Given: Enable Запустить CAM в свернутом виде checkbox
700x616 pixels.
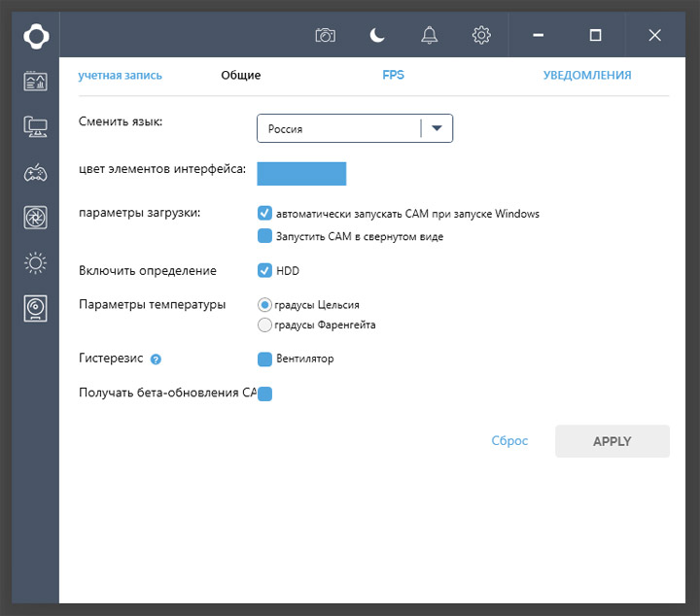Looking at the screenshot, I should [264, 236].
